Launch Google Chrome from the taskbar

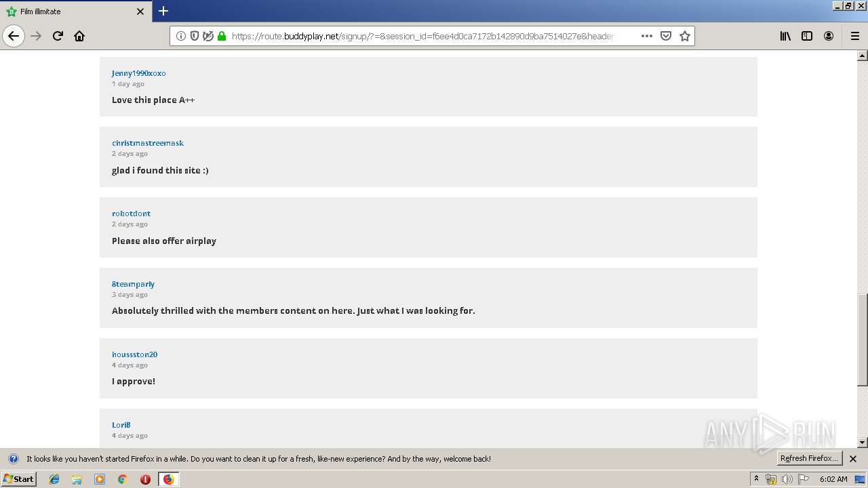(123, 479)
